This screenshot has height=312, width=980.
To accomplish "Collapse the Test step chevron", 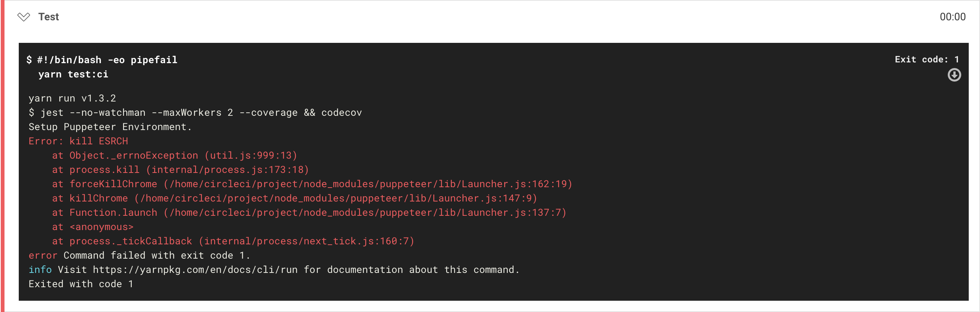I will 24,17.
